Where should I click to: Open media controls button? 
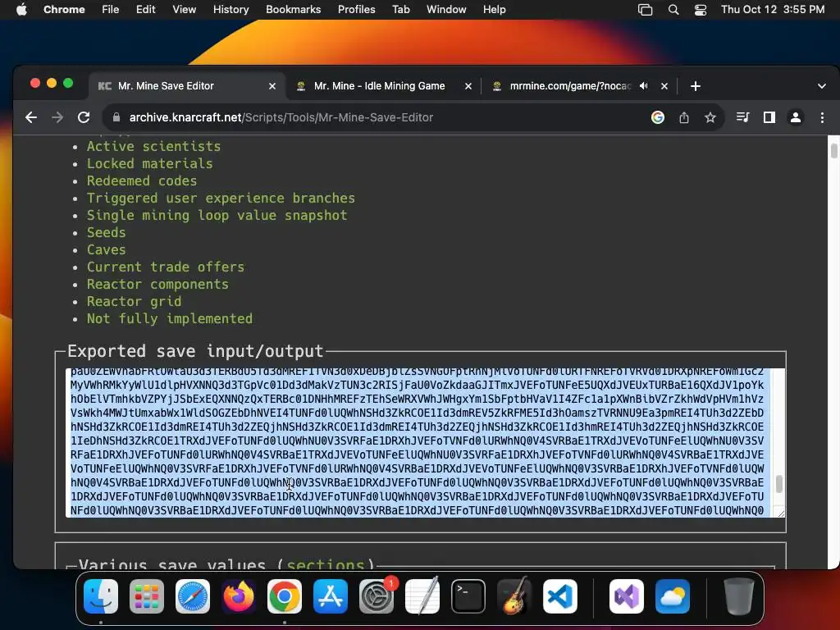click(x=742, y=117)
